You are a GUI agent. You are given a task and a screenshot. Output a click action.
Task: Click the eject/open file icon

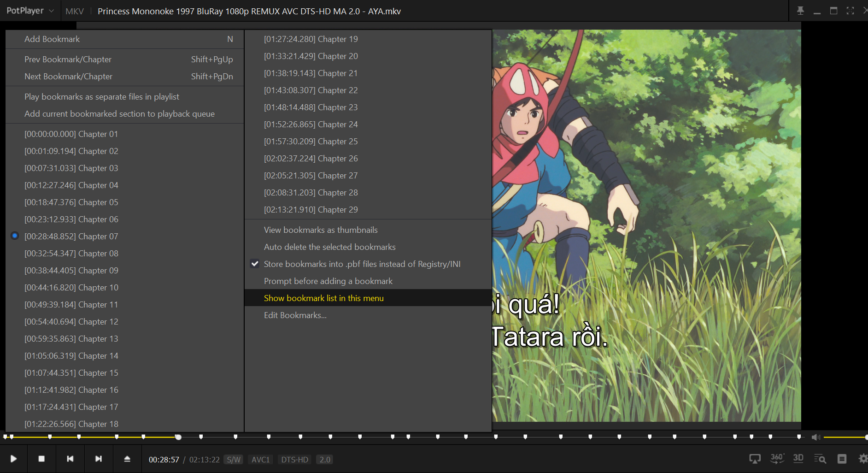(127, 459)
